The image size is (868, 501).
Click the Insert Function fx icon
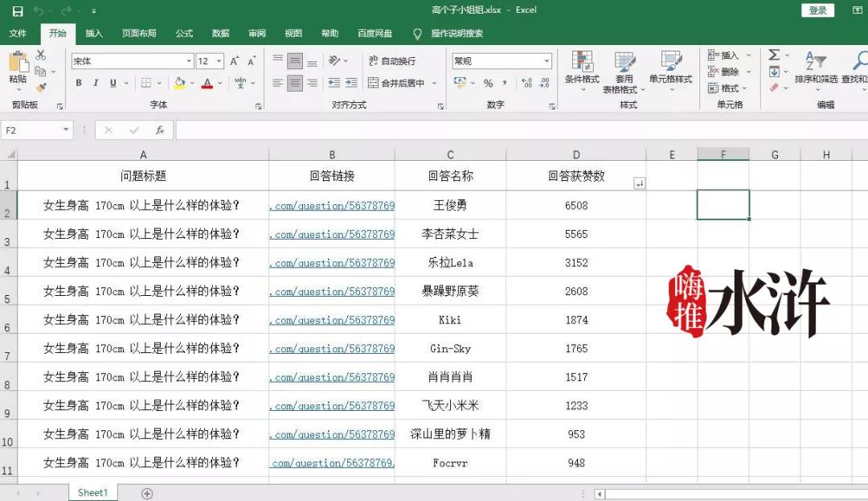pos(159,130)
